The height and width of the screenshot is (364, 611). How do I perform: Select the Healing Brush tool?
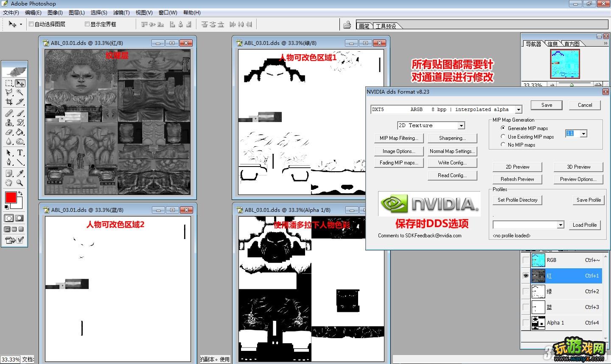click(9, 113)
